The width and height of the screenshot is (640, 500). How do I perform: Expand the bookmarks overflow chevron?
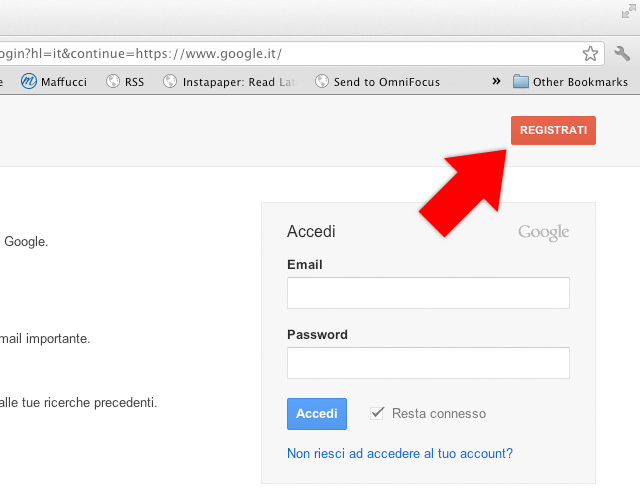click(496, 81)
